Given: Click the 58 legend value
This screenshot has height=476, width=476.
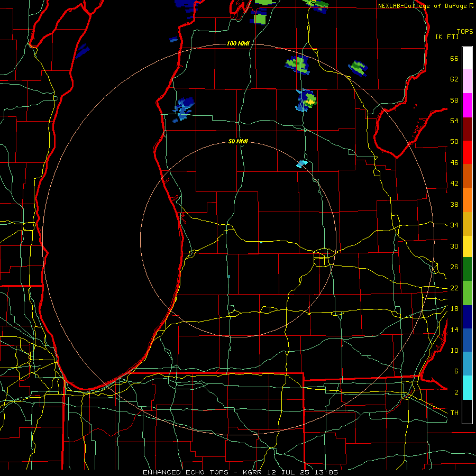Looking at the screenshot, I should tap(454, 100).
